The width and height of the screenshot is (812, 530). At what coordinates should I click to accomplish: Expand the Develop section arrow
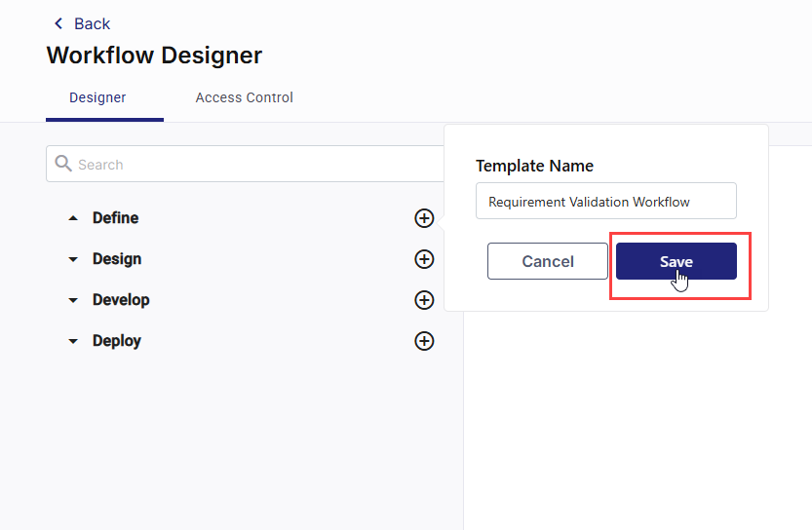click(73, 300)
